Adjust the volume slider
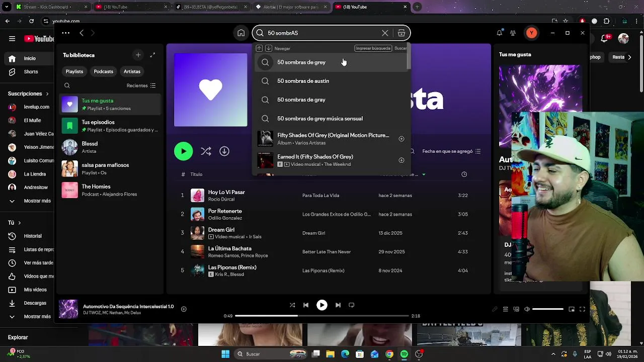The width and height of the screenshot is (644, 362). pyautogui.click(x=548, y=309)
